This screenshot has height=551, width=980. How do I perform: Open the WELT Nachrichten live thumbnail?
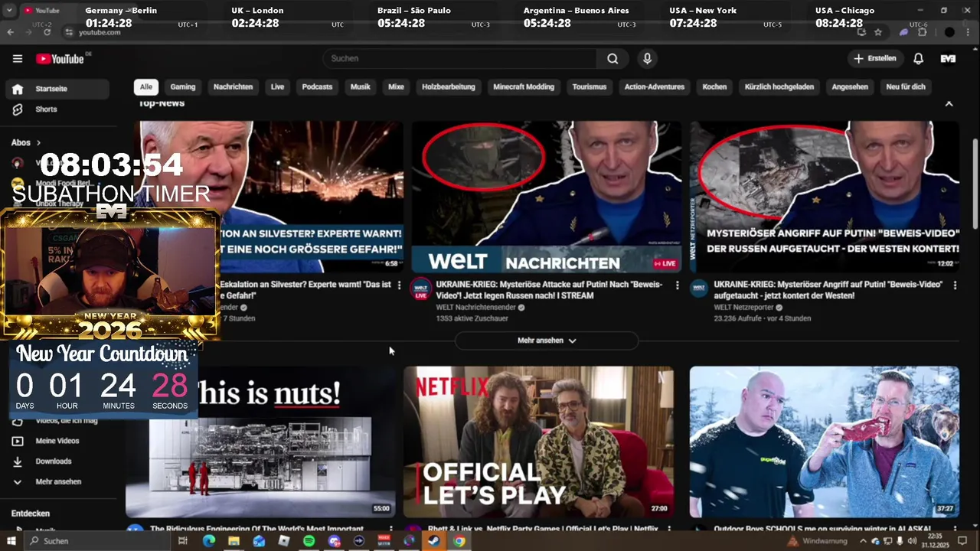click(547, 197)
